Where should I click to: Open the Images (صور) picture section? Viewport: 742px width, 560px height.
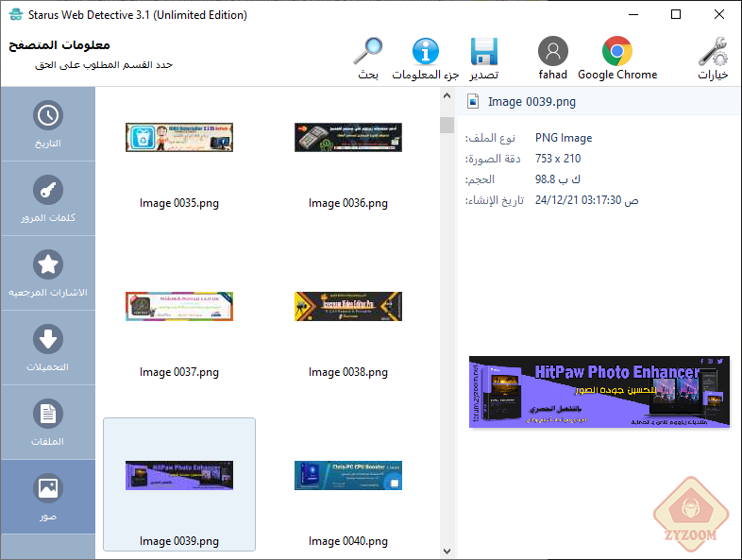coord(48,497)
